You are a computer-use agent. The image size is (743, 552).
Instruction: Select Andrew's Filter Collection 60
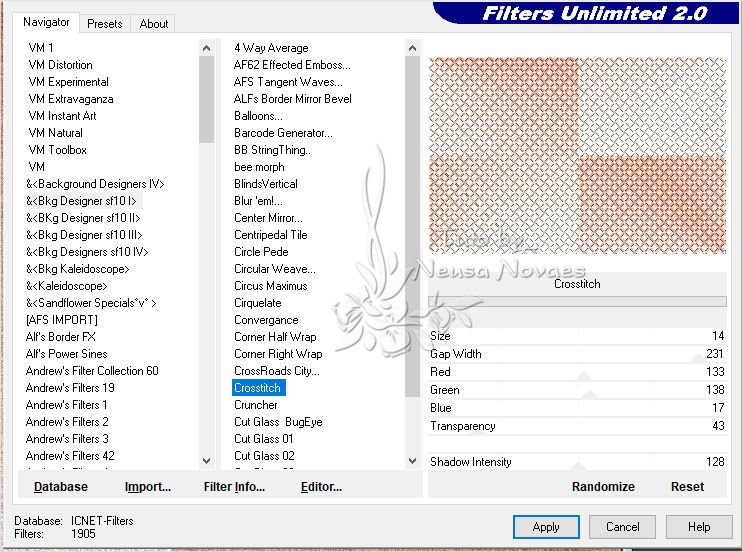pyautogui.click(x=92, y=371)
